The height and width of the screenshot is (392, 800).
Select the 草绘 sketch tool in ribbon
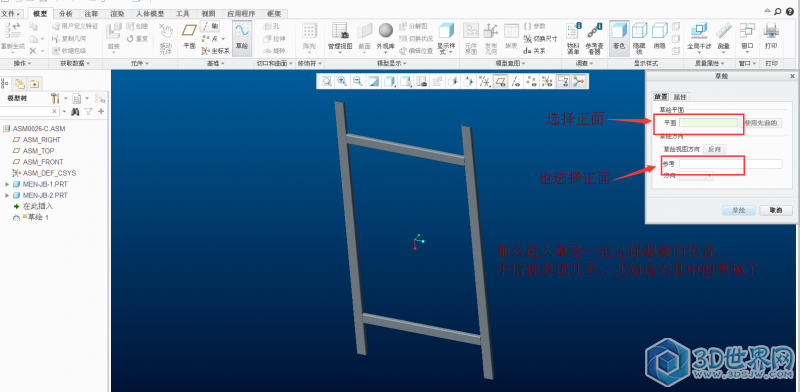[242, 37]
